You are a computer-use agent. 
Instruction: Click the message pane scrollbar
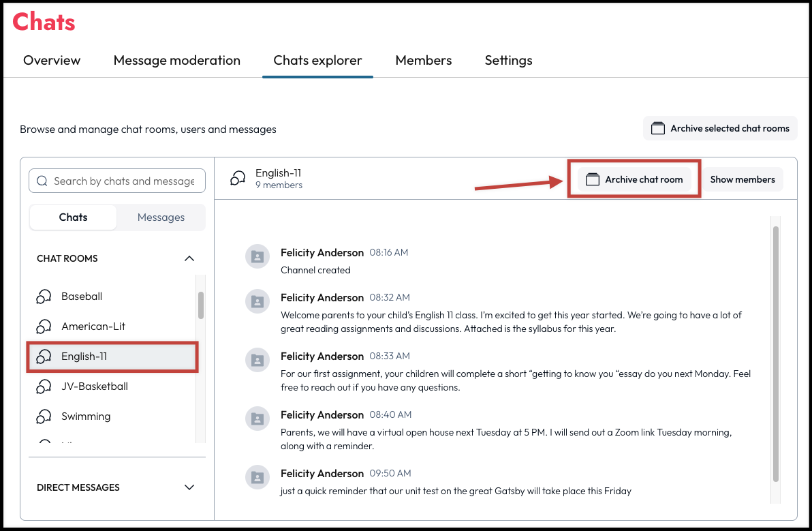click(x=776, y=354)
